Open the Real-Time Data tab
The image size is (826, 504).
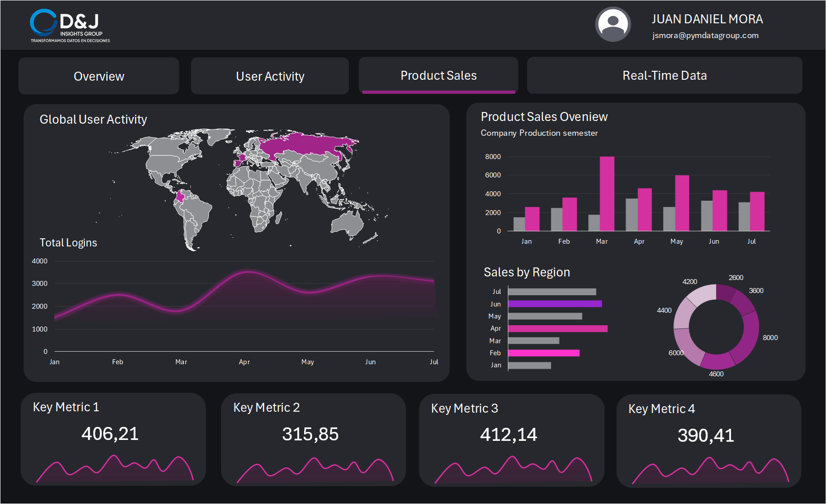point(664,75)
